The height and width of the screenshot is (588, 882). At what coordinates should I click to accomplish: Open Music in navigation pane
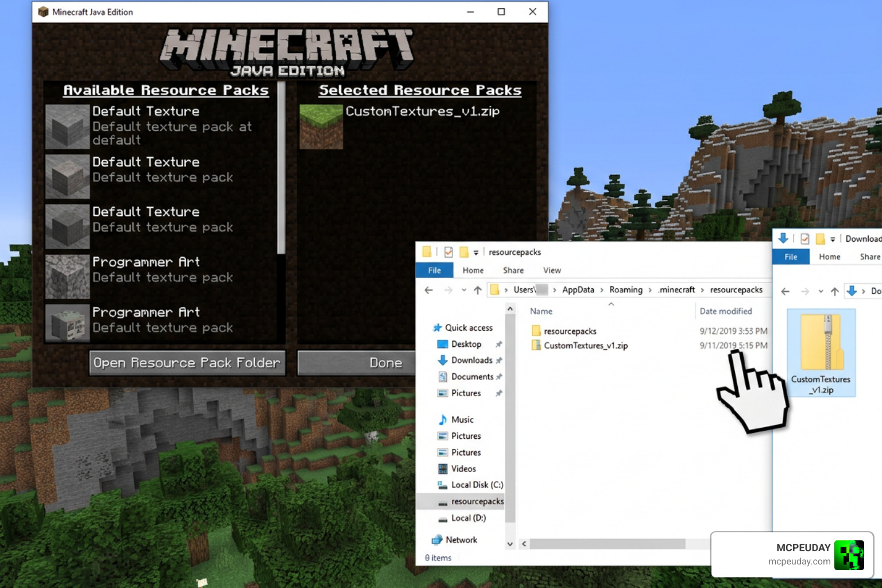click(462, 420)
